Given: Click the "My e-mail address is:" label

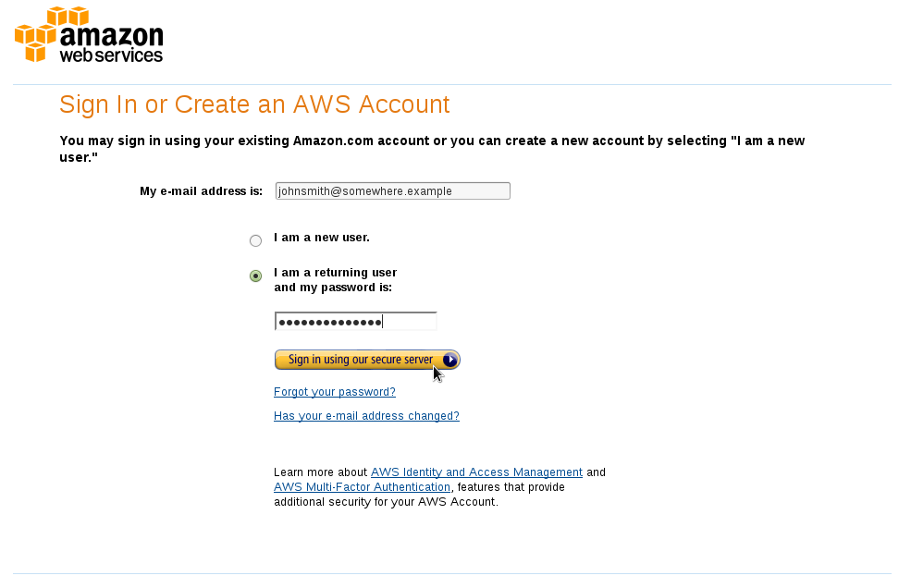Looking at the screenshot, I should coord(201,191).
